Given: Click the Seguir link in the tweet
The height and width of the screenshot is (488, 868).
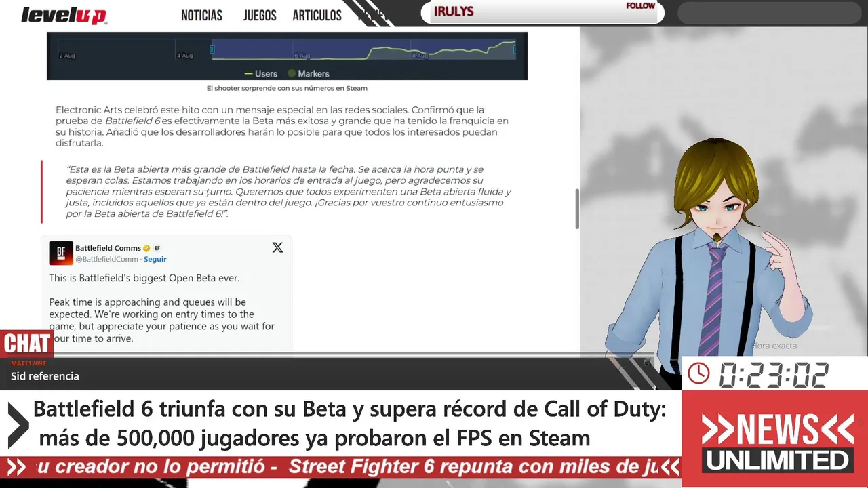Looking at the screenshot, I should [x=155, y=259].
